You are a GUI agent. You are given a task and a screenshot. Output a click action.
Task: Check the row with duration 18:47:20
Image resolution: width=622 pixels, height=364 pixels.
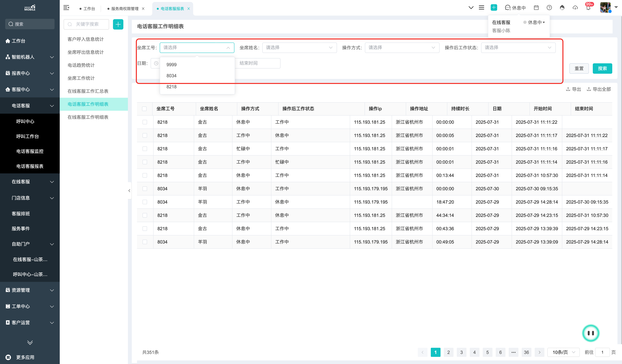pos(145,202)
